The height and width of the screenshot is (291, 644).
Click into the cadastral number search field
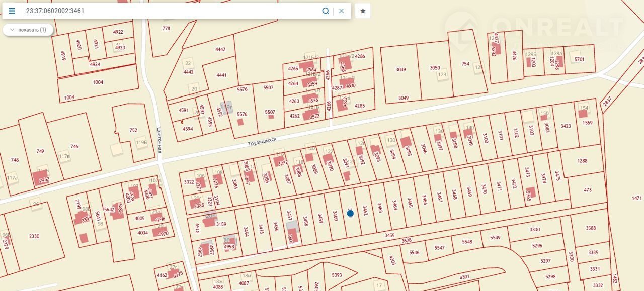(171, 11)
